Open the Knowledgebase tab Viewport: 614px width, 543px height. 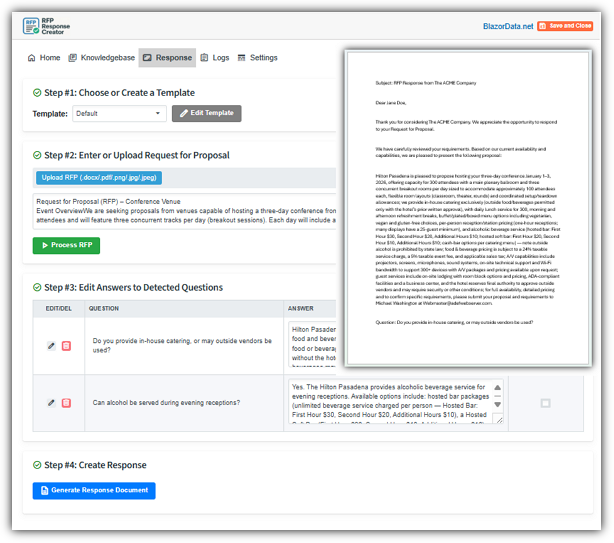103,58
